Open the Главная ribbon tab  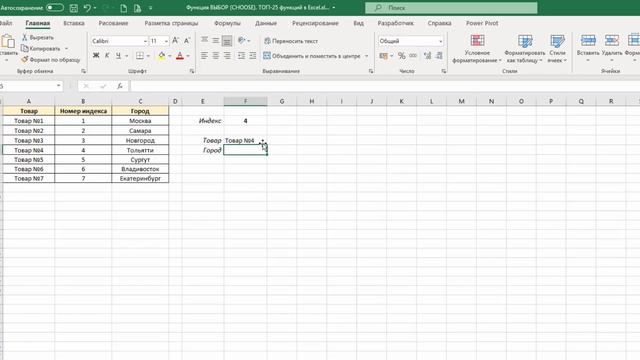coord(38,23)
